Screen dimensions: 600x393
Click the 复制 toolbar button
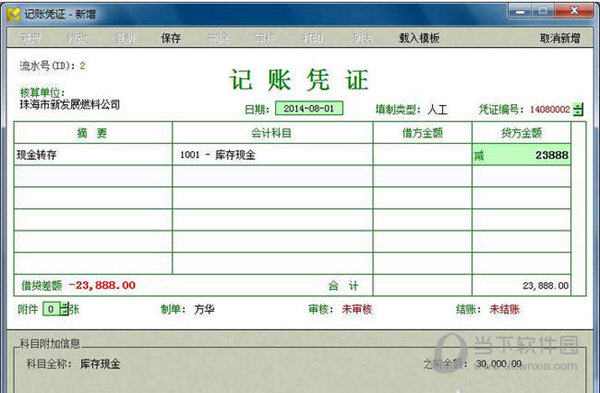(124, 38)
